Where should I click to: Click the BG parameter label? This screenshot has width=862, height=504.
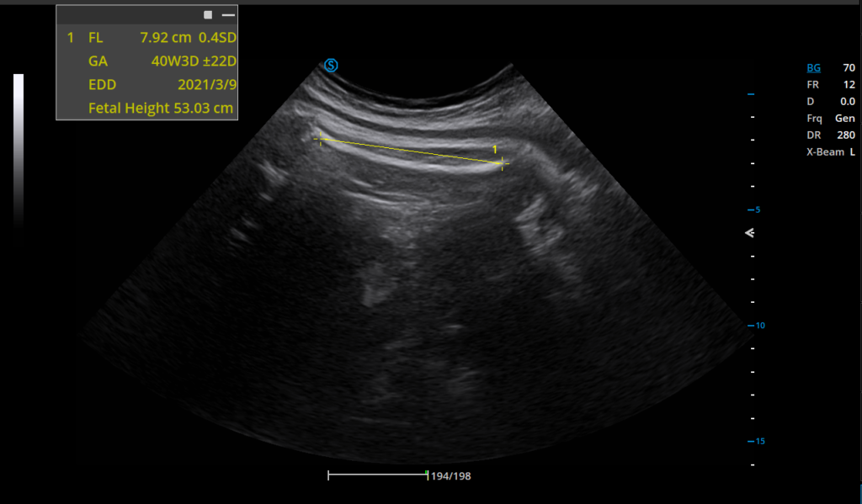[814, 67]
